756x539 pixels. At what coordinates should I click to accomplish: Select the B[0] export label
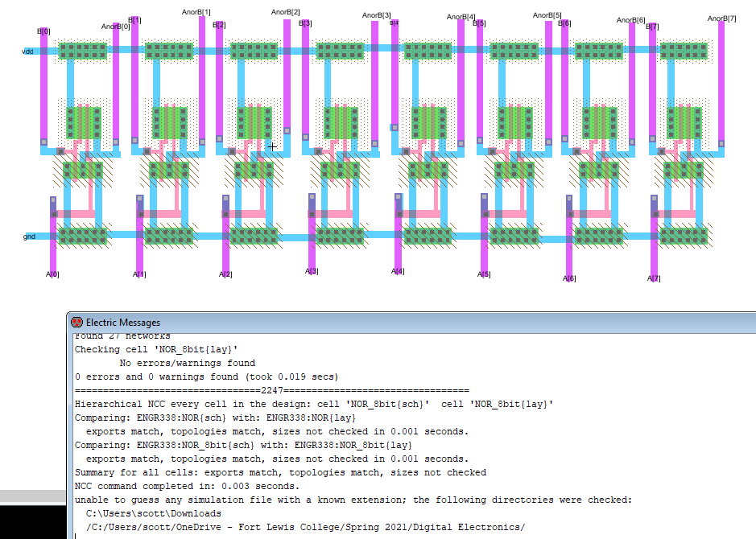43,31
